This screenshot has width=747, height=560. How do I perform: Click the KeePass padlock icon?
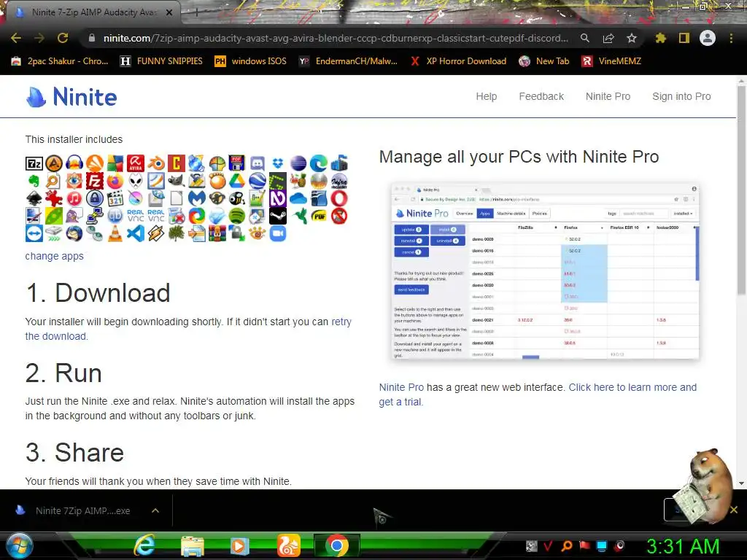click(x=95, y=198)
